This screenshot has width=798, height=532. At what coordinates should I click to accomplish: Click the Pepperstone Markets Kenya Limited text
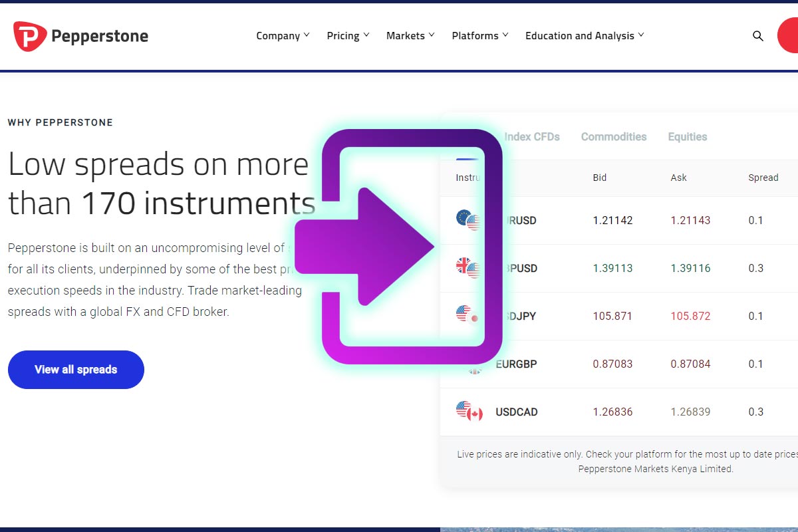point(656,469)
